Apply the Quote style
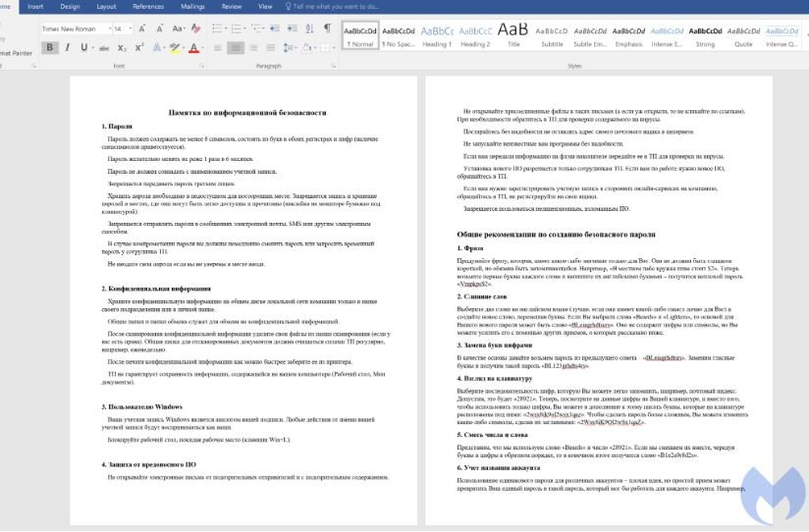This screenshot has height=532, width=809. coord(743,36)
